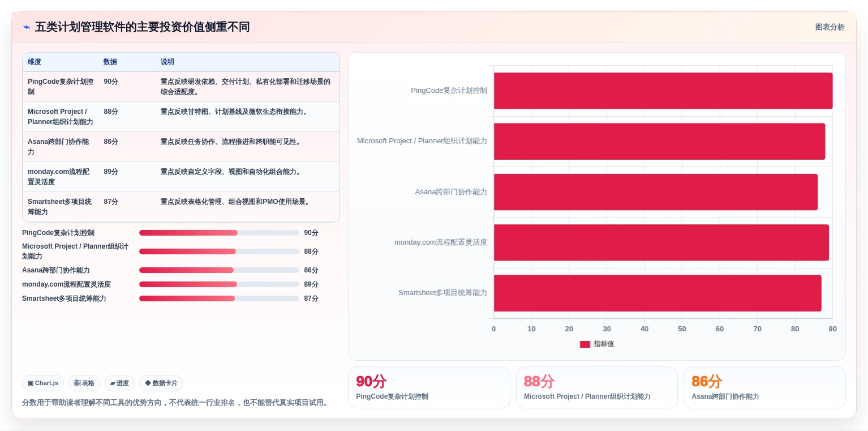The width and height of the screenshot is (868, 431).
Task: Click the chart axis label Asana跨部门协作能力
Action: [451, 192]
